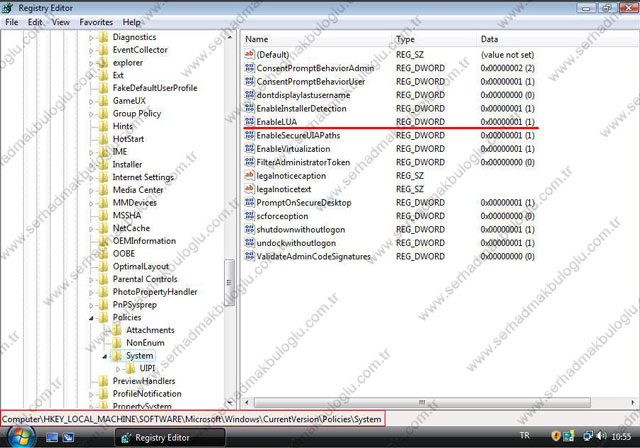Image resolution: width=640 pixels, height=448 pixels.
Task: Click the UIPI key folder icon
Action: pos(130,368)
